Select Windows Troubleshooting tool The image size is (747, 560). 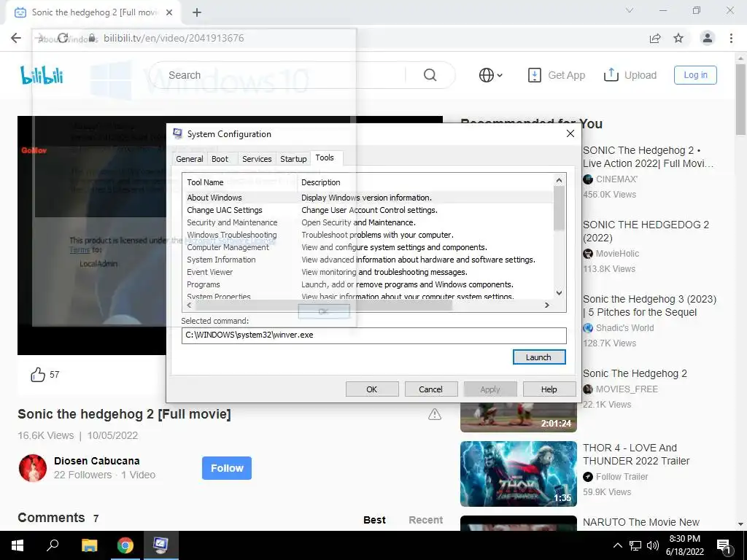click(x=368, y=235)
